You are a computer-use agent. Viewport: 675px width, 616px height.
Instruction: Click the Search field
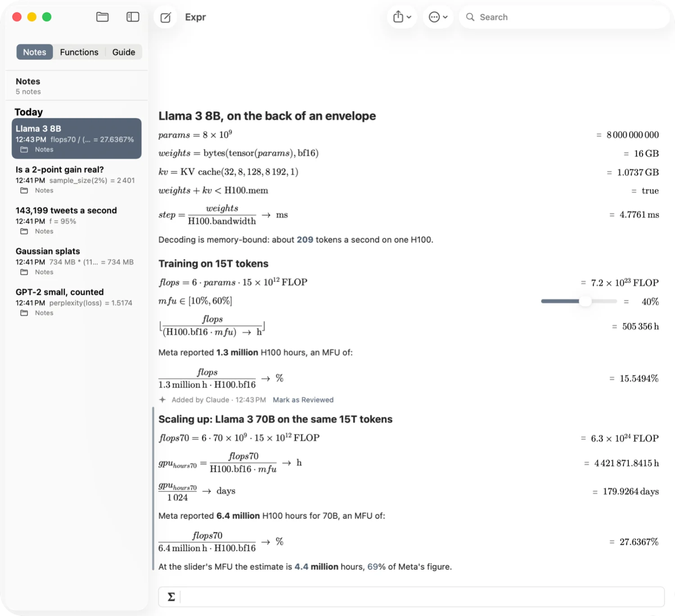564,17
